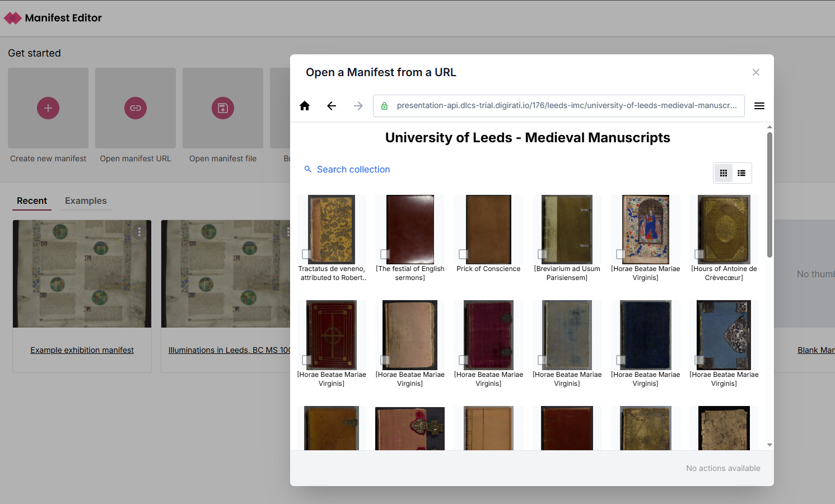Select the Recent tab
This screenshot has width=835, height=504.
tap(32, 200)
